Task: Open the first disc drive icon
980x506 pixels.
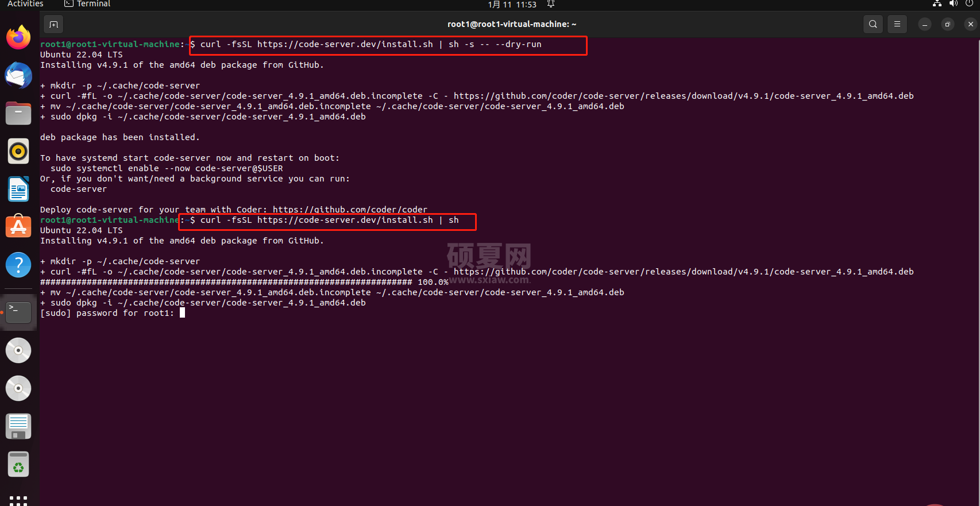Action: [x=18, y=350]
